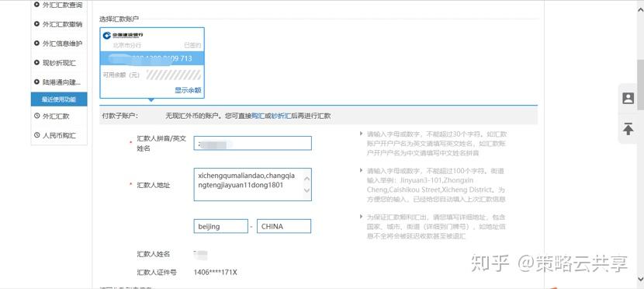Click page scrollbar down arrow
644x289 pixels.
[x=640, y=280]
